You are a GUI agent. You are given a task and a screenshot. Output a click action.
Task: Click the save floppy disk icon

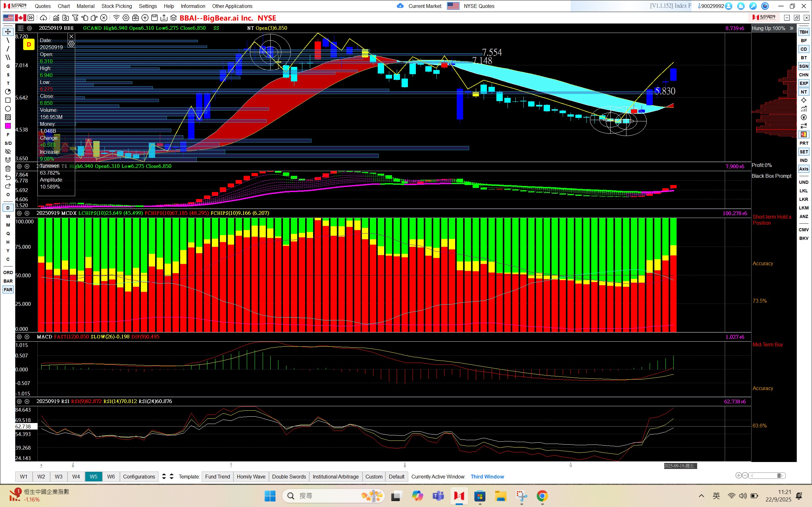pos(154,18)
